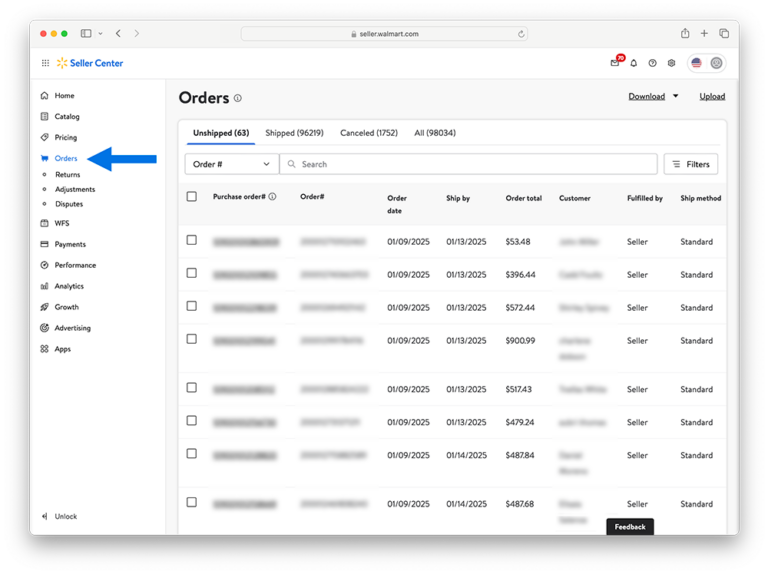Image resolution: width=768 pixels, height=574 pixels.
Task: Select the checkbox for the $900.99 order
Action: coord(192,340)
